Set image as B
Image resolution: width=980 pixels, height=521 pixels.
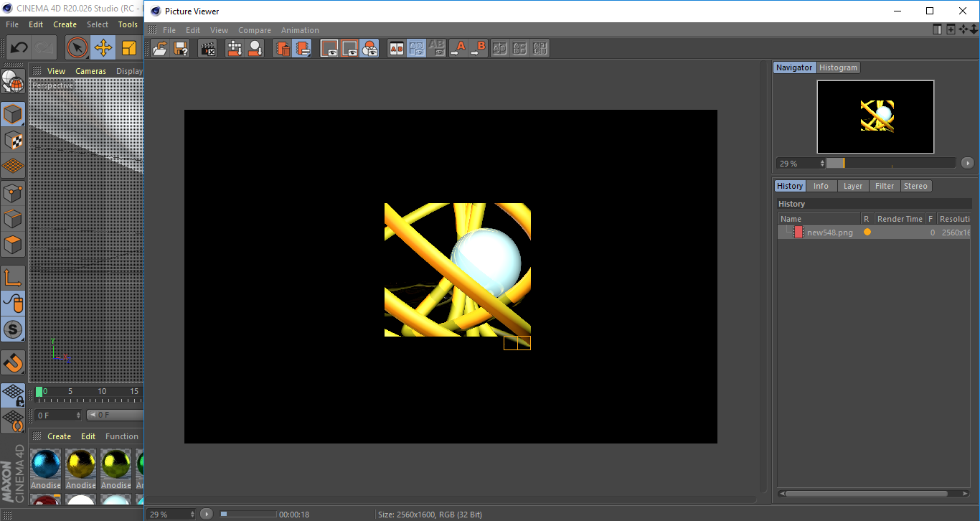pyautogui.click(x=478, y=49)
